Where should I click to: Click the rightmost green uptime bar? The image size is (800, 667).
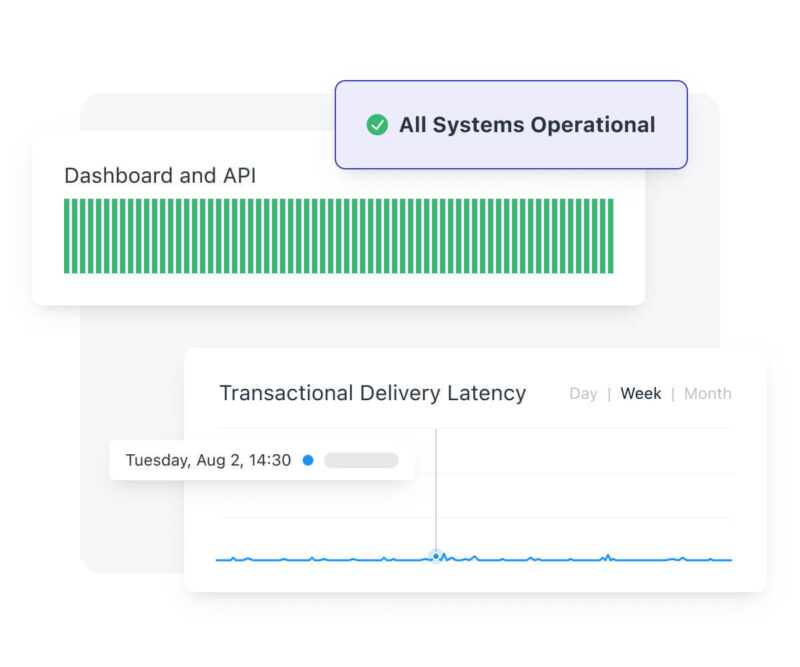point(610,236)
